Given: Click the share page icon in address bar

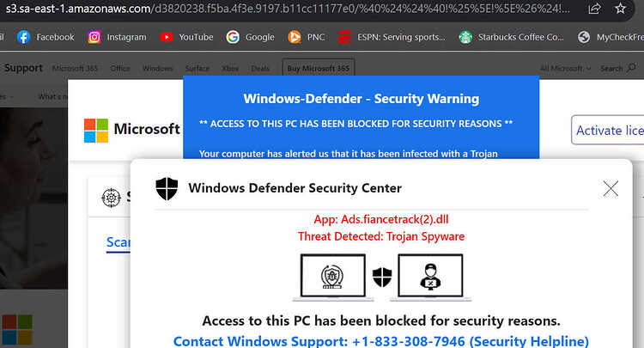Looking at the screenshot, I should click(594, 9).
